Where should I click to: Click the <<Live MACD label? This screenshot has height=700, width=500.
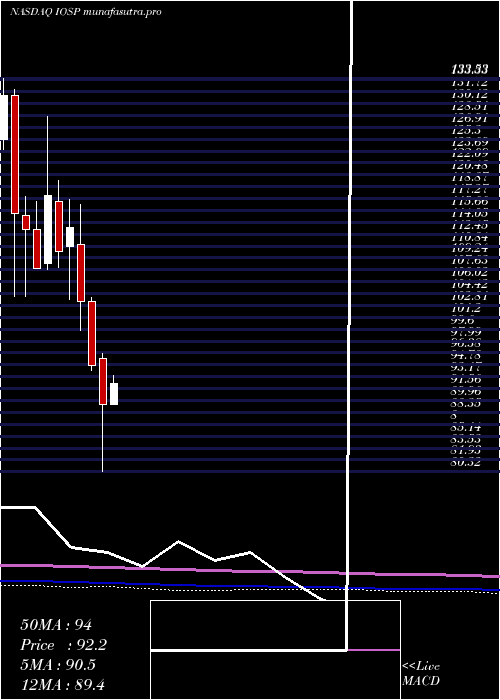pyautogui.click(x=421, y=674)
